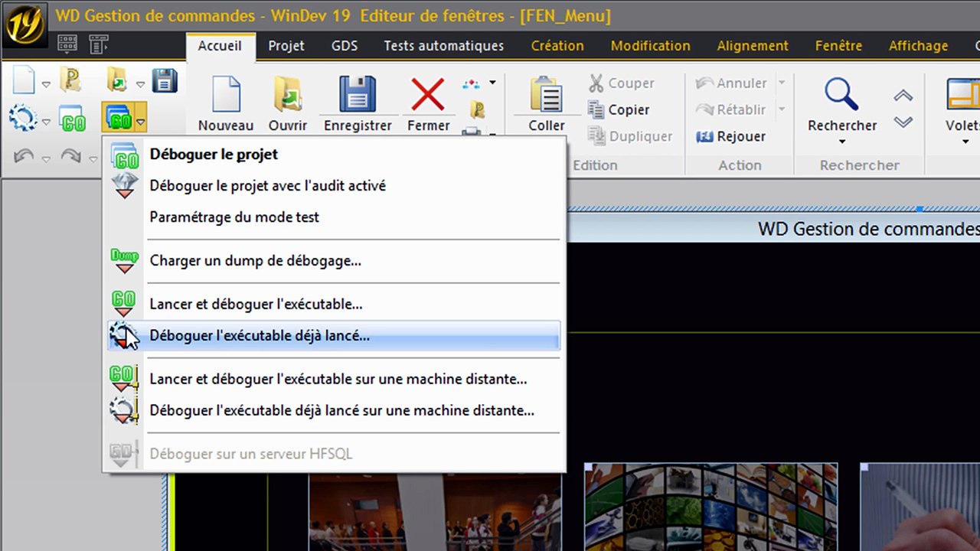Choose Déboguer l'exécutable déjà lancé
Screen dimensions: 980x551
(334, 335)
